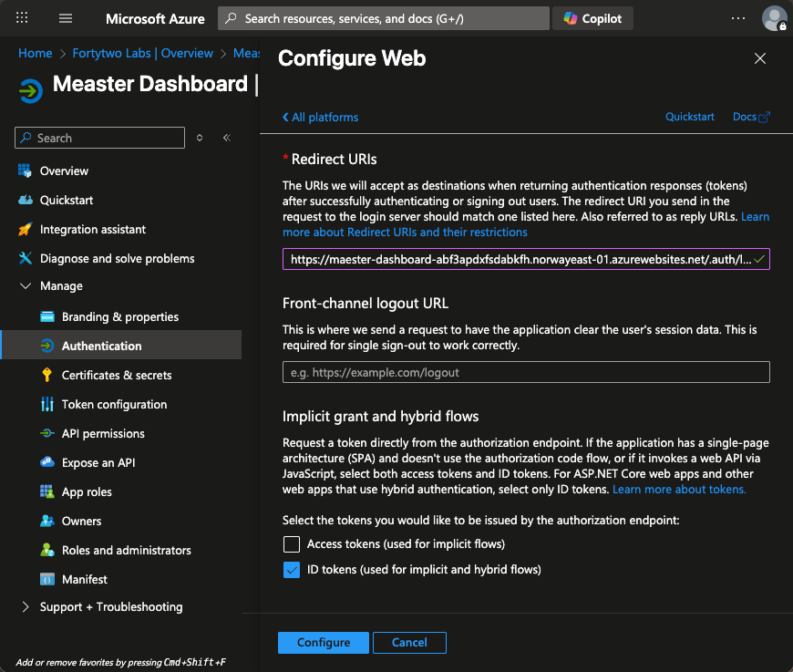
Task: Click the apps grid waffle icon
Action: coord(23,18)
